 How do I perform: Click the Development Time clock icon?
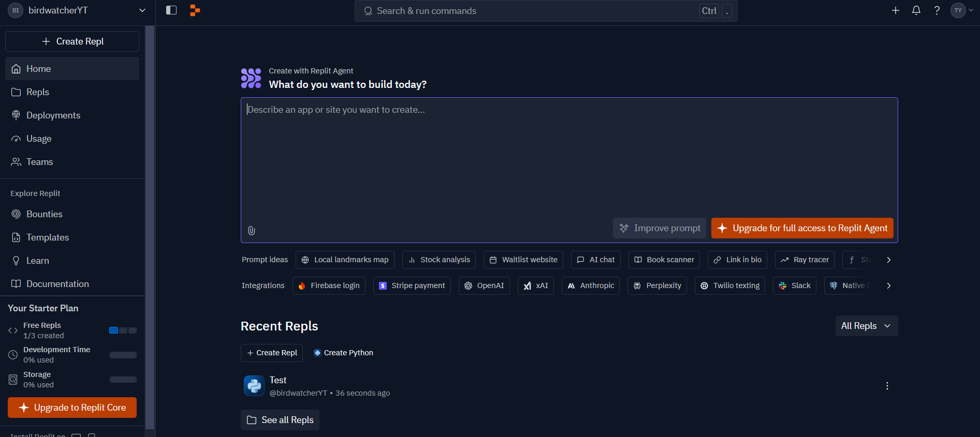click(x=13, y=355)
